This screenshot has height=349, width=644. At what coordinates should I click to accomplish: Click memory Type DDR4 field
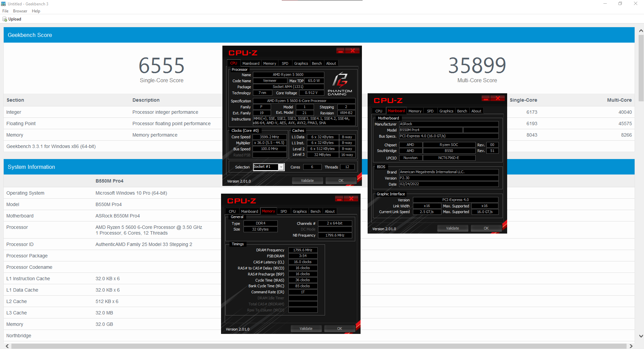click(x=260, y=223)
